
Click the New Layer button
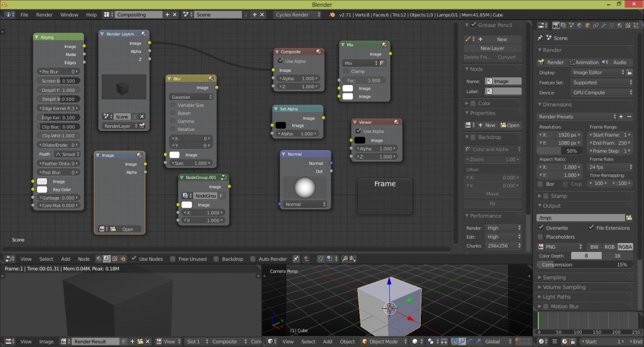click(x=492, y=48)
